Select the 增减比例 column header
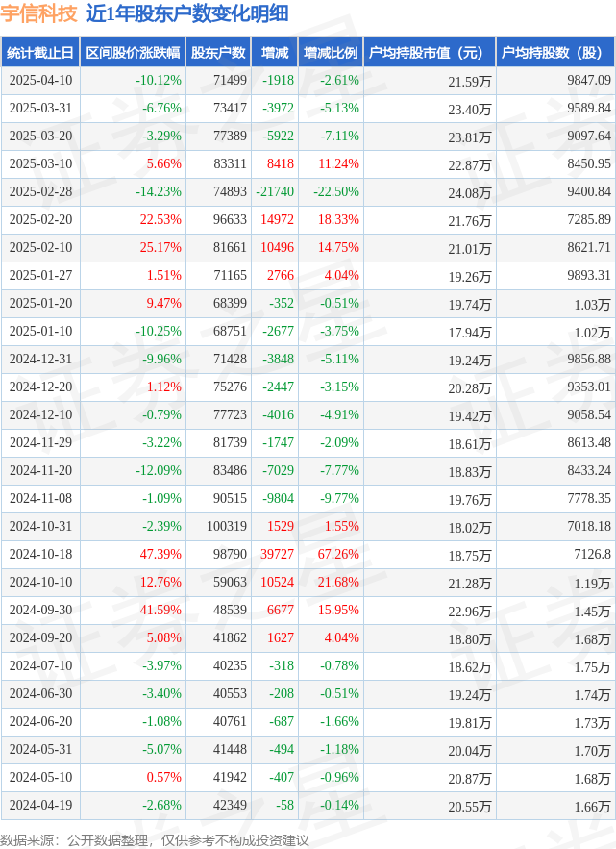The width and height of the screenshot is (616, 849). point(331,53)
